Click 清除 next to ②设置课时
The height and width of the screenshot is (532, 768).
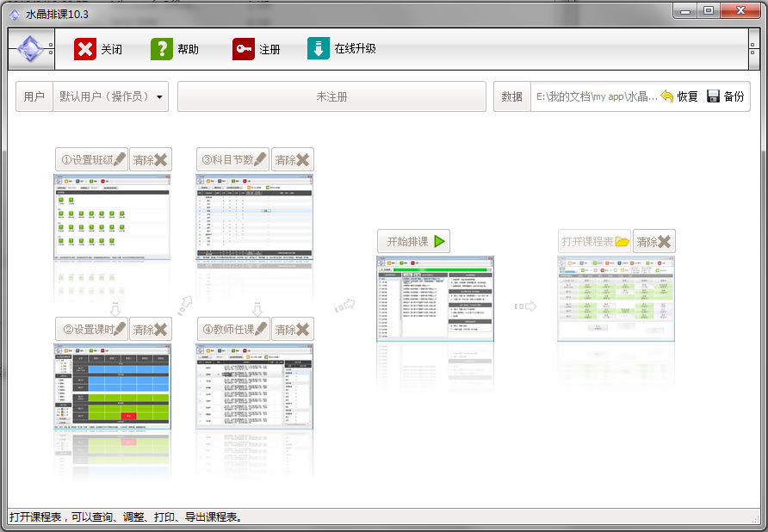point(151,329)
